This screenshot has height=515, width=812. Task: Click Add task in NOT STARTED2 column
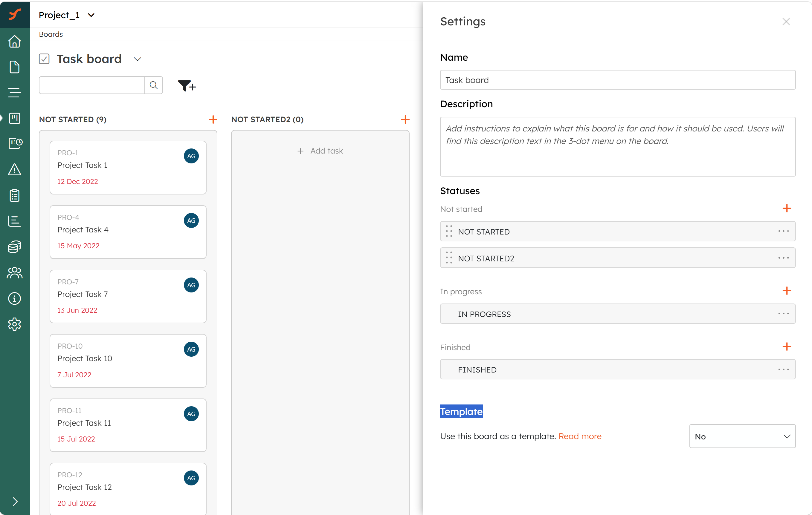click(x=320, y=151)
